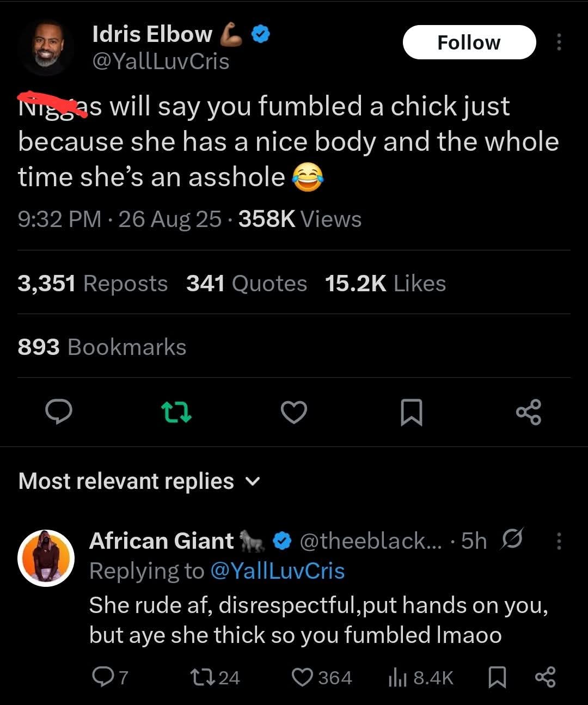Share the main post
This screenshot has height=705, width=588.
pos(528,412)
